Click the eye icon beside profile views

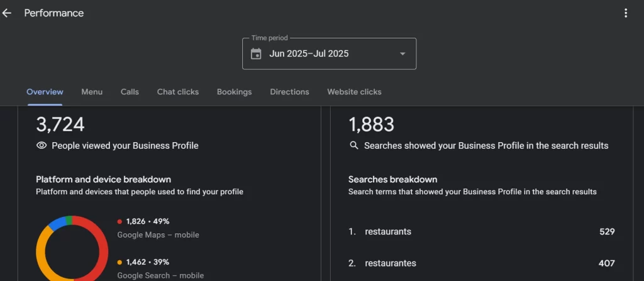[x=42, y=146]
